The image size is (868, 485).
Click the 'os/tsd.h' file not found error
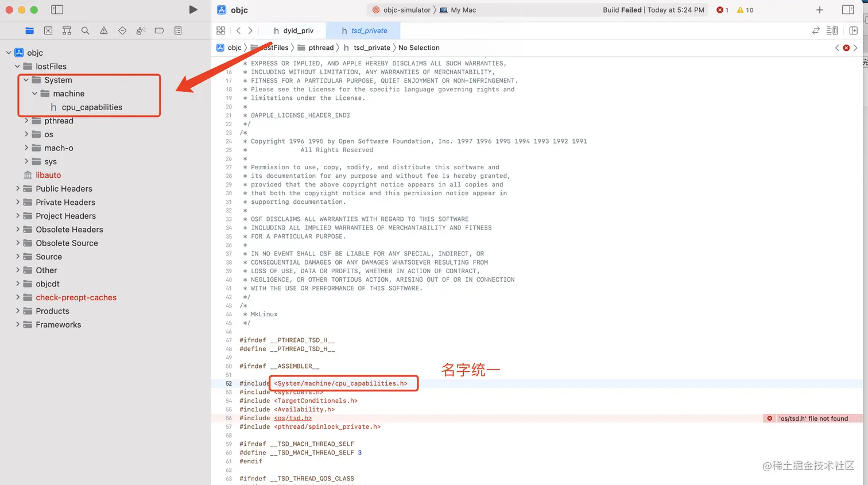click(x=813, y=418)
